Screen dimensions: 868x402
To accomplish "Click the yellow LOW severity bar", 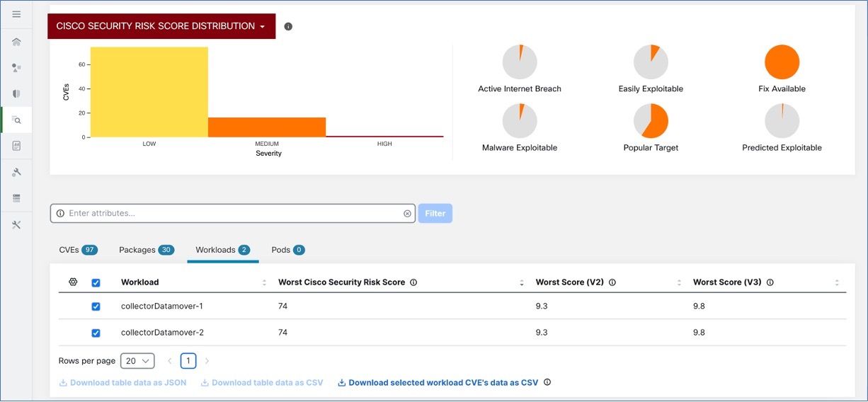I will pyautogui.click(x=149, y=92).
